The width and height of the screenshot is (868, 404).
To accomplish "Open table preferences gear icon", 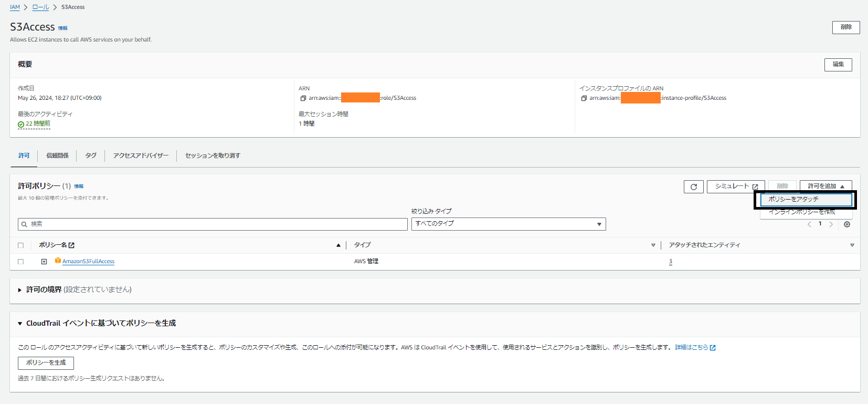I will [847, 224].
